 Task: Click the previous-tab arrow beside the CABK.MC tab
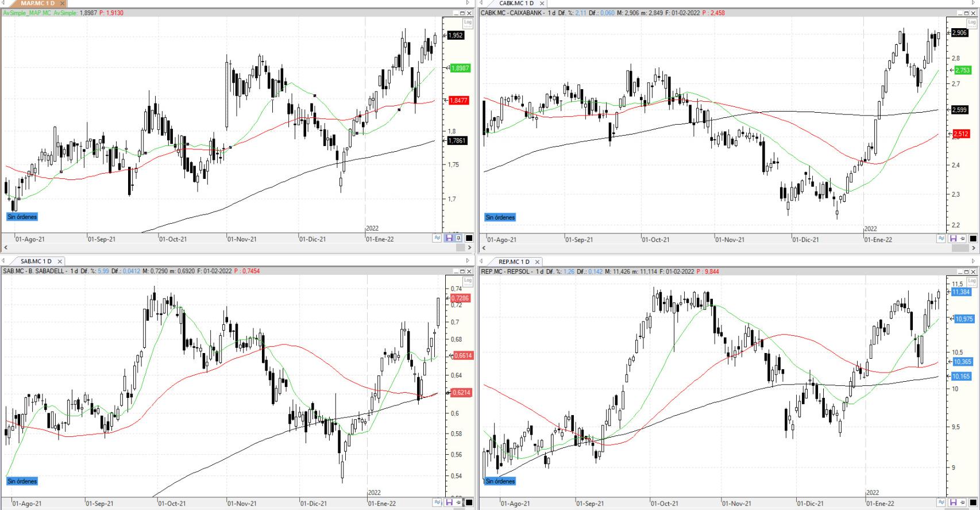[x=481, y=3]
